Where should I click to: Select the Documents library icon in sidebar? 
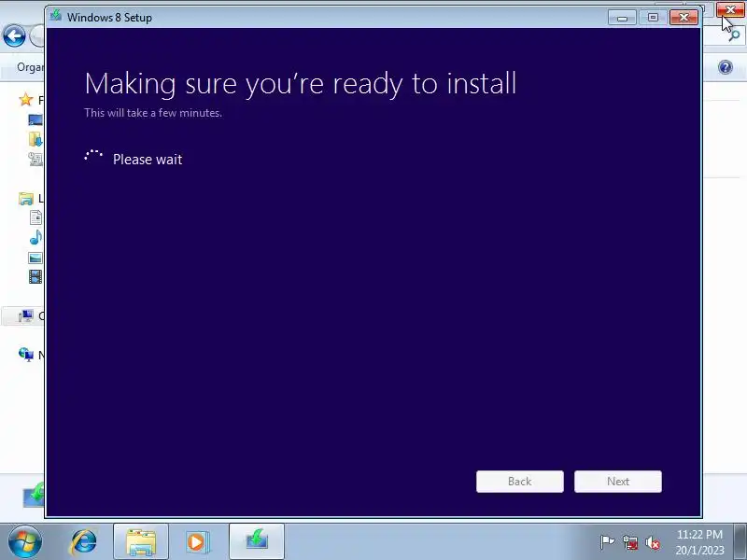(35, 217)
